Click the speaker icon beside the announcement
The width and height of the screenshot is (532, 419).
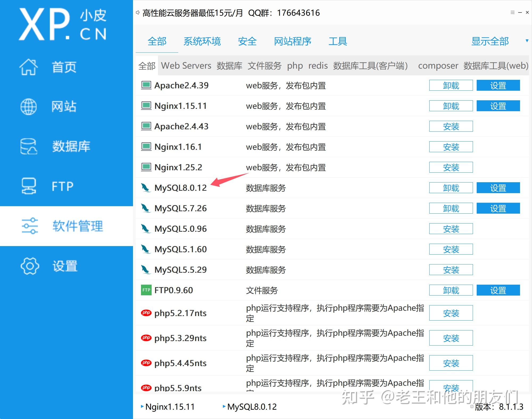click(x=138, y=13)
